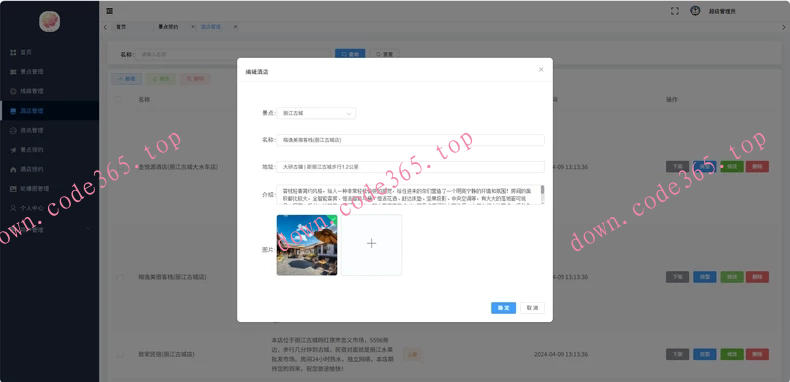
Task: Open the 景点 dropdown showing 丽江古城
Action: point(316,113)
